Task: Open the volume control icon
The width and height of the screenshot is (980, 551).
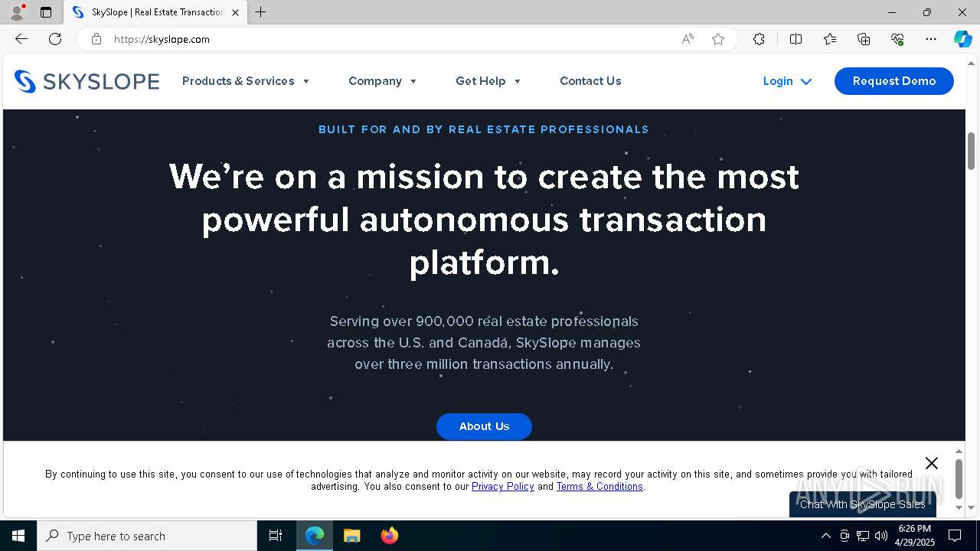Action: 881,536
